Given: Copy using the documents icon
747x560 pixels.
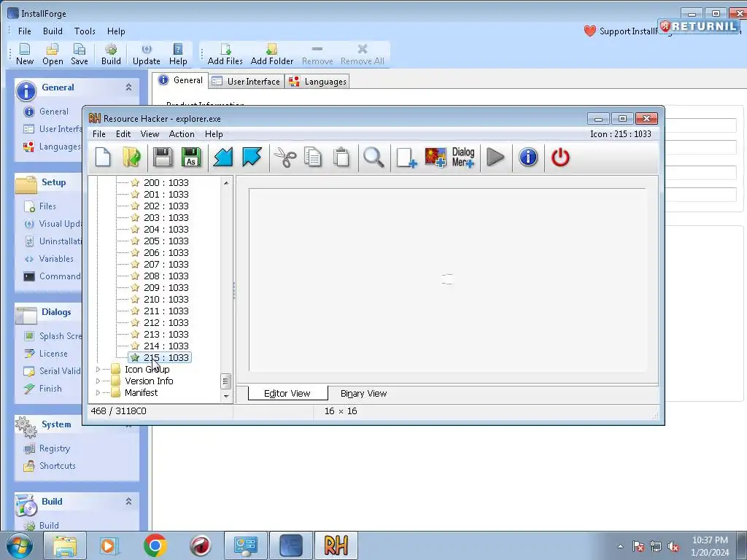Looking at the screenshot, I should coord(313,157).
